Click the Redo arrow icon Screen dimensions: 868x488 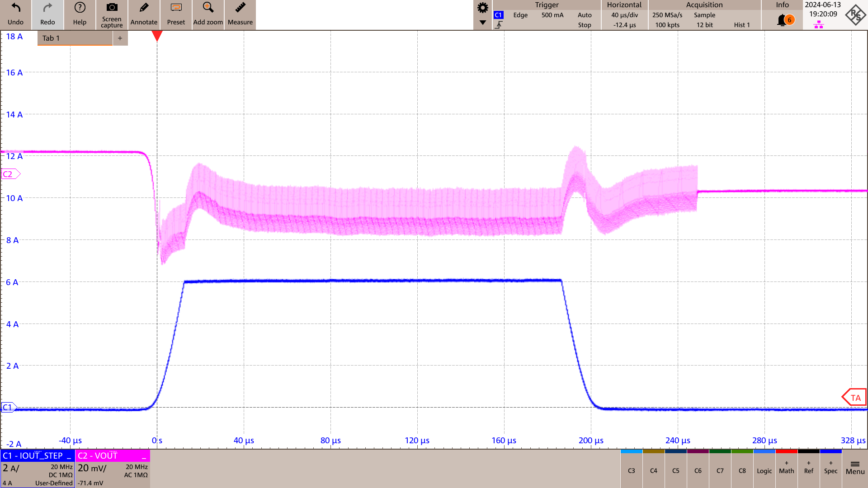[47, 8]
